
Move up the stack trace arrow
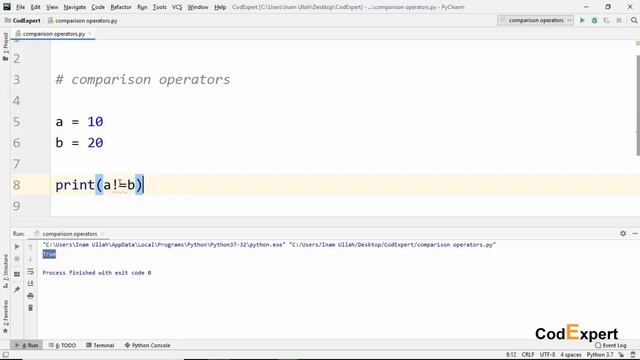[x=30, y=247]
